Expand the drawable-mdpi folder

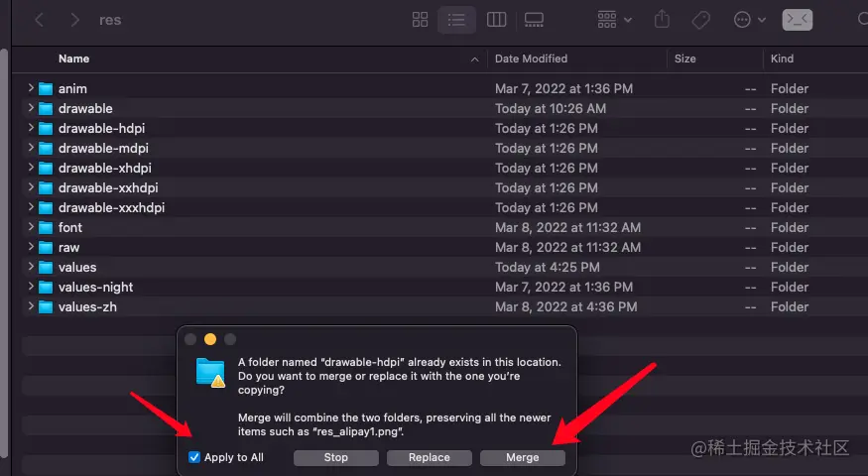click(x=31, y=148)
